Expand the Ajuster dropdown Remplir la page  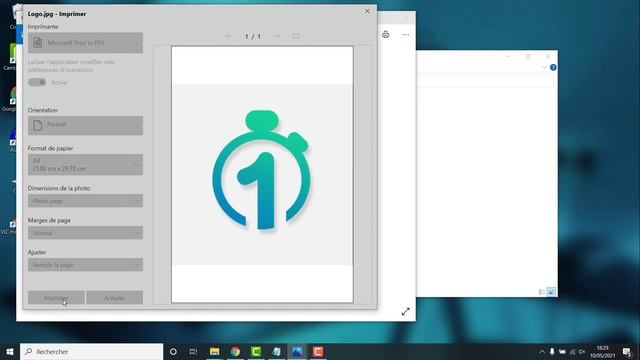(85, 265)
